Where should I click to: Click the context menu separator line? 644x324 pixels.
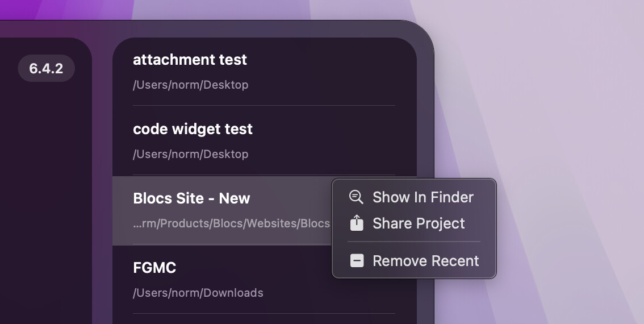point(413,242)
